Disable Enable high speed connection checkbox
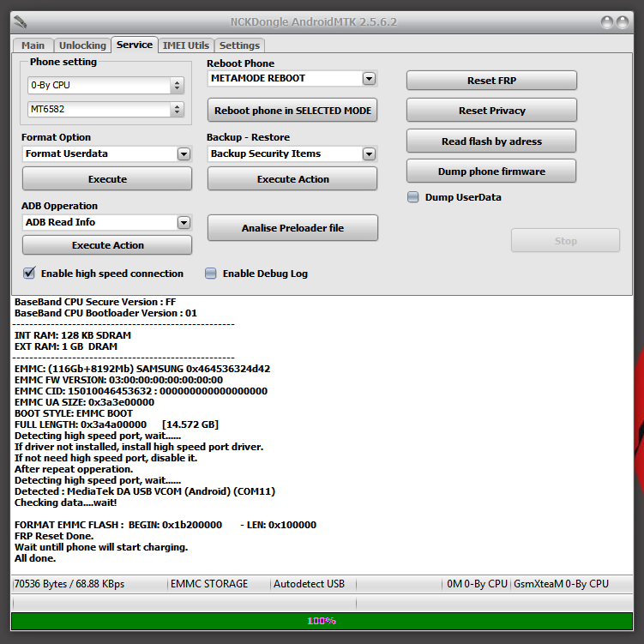 tap(29, 274)
